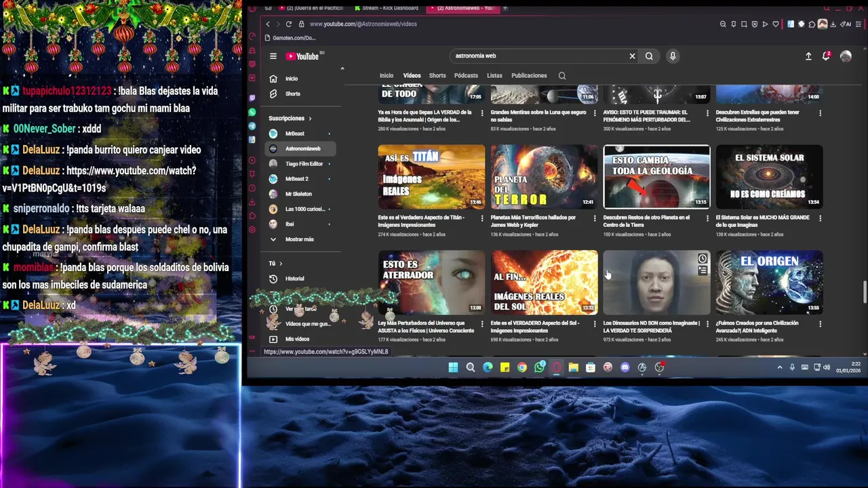The image size is (868, 488).
Task: Switch to Stream - Kick Dashboard browser tab
Action: coord(387,8)
